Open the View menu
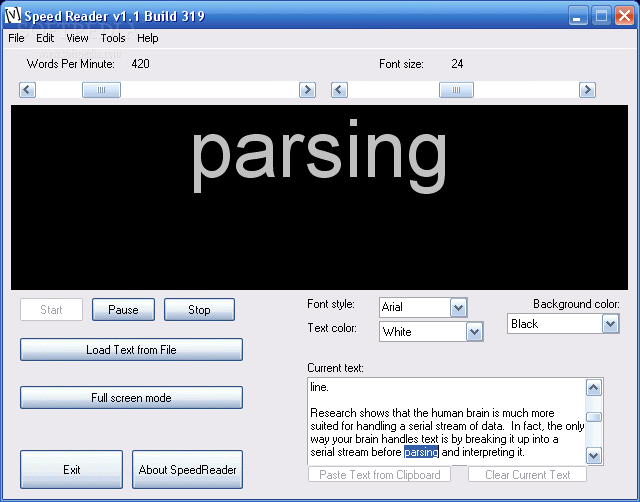 [x=77, y=38]
